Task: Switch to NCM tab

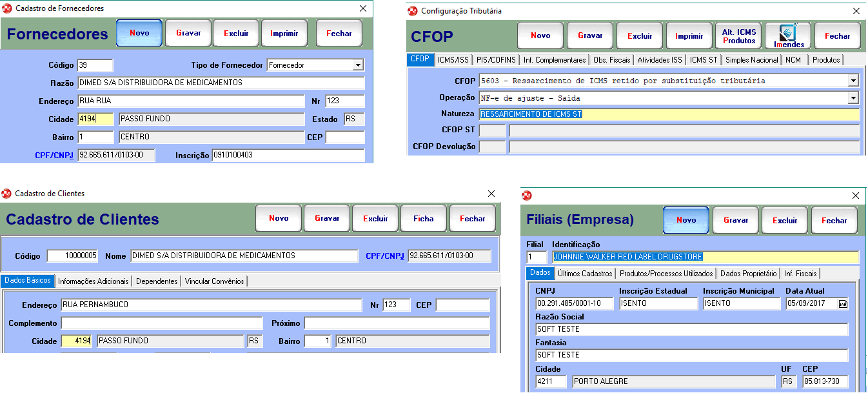Action: point(793,60)
